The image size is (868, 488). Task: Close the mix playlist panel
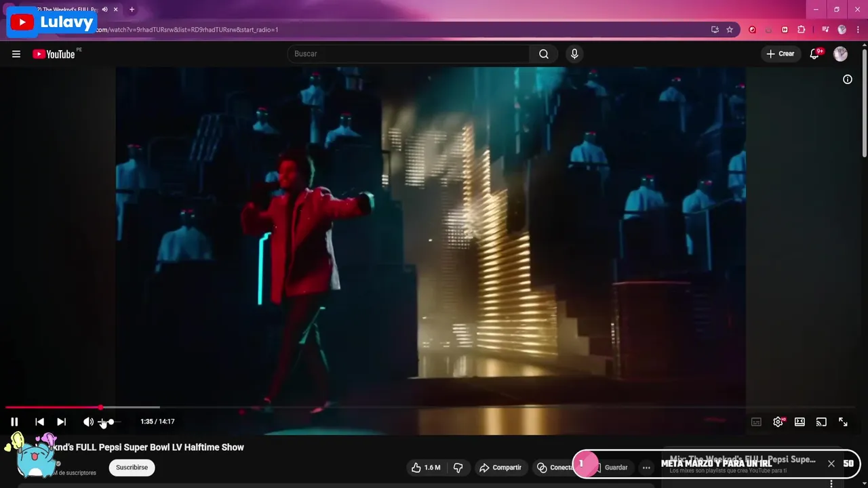click(831, 464)
